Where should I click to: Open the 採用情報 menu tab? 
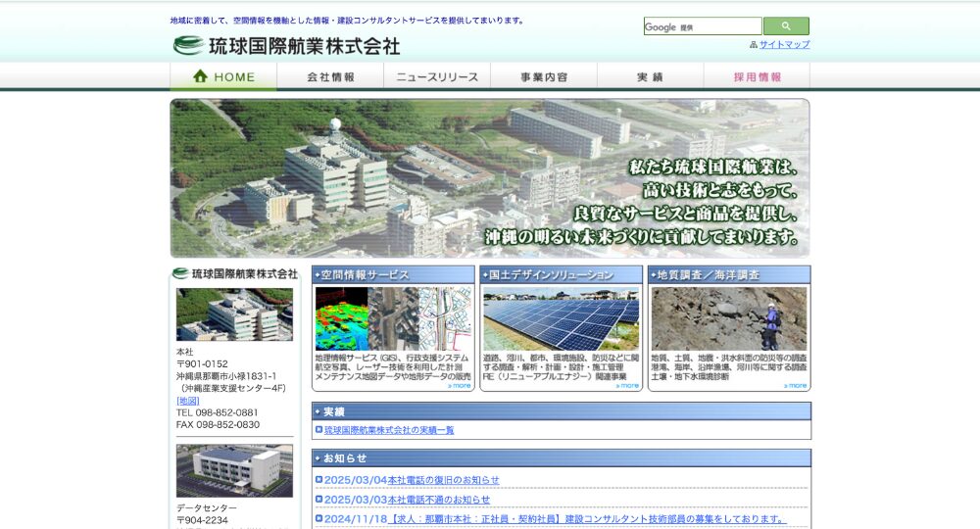[x=757, y=76]
